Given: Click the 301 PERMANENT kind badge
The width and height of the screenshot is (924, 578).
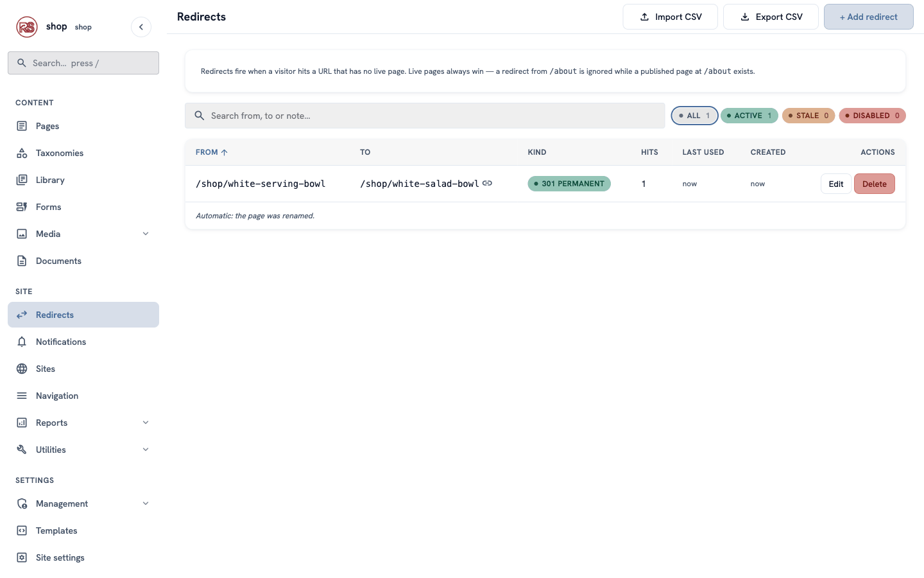Looking at the screenshot, I should 569,184.
